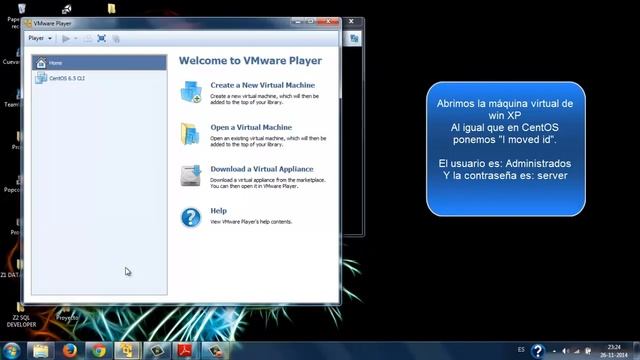The height and width of the screenshot is (360, 640).
Task: Click the blue Help question mark icon
Action: coord(191,217)
